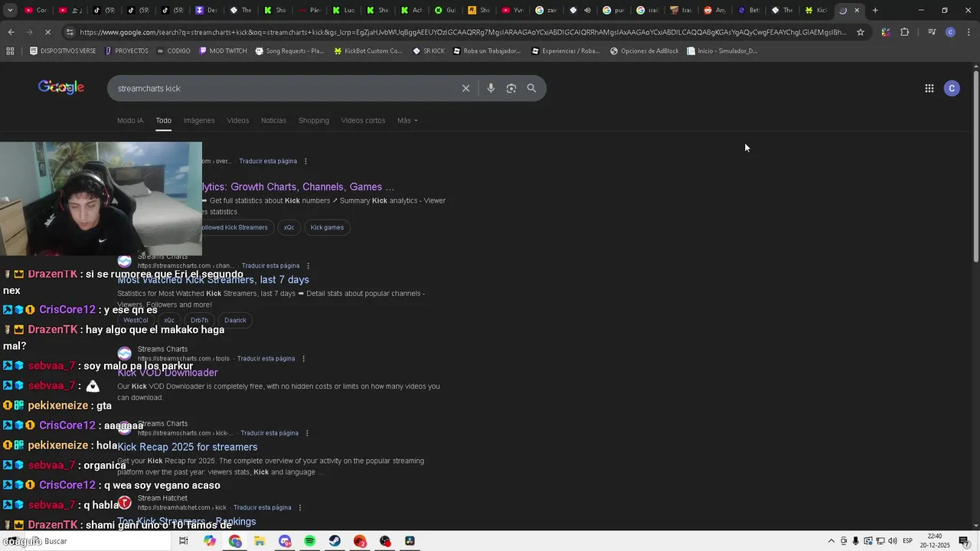The height and width of the screenshot is (551, 980).
Task: Open more options for Kick VOD Downloader result
Action: click(304, 358)
